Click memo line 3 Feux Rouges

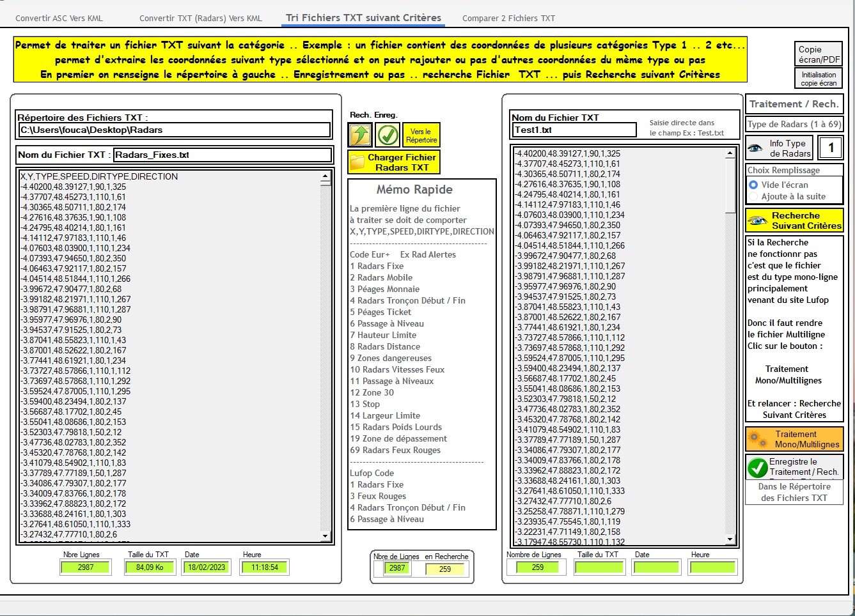(378, 496)
